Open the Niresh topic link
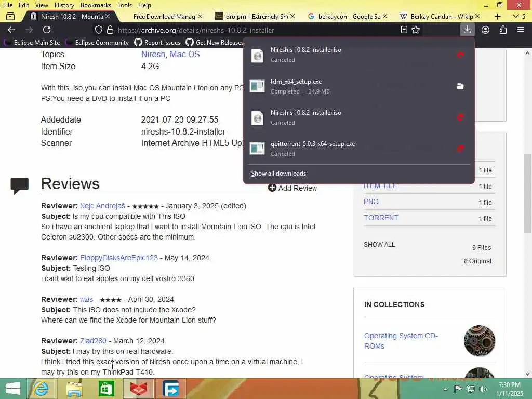The image size is (532, 399). pyautogui.click(x=153, y=54)
